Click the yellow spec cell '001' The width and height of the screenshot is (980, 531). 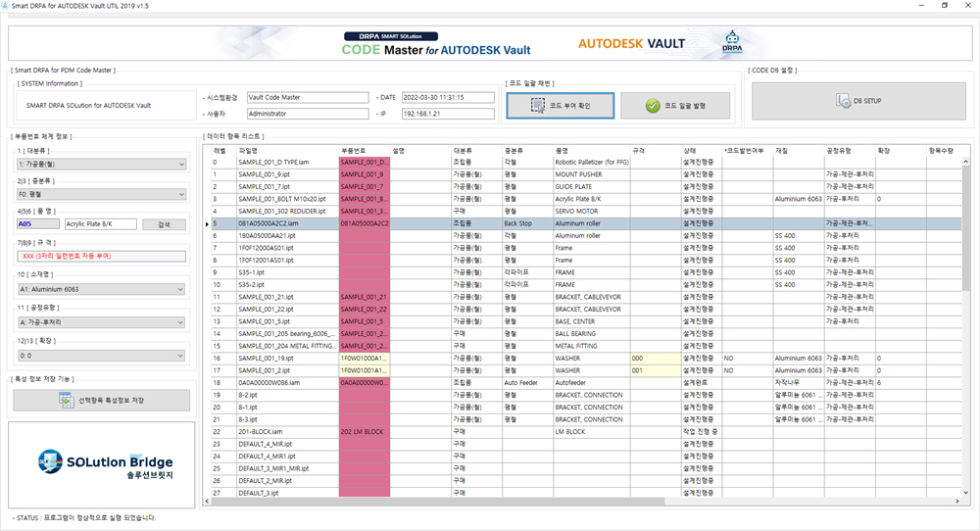655,370
